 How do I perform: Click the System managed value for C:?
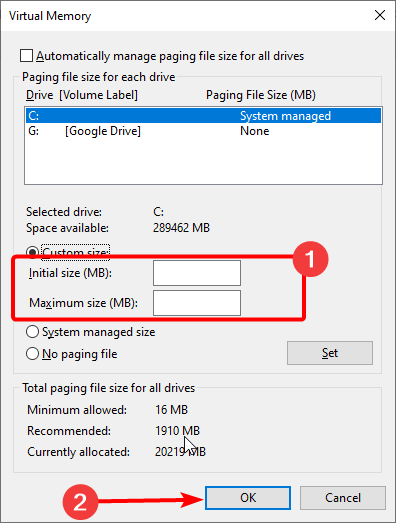(286, 116)
